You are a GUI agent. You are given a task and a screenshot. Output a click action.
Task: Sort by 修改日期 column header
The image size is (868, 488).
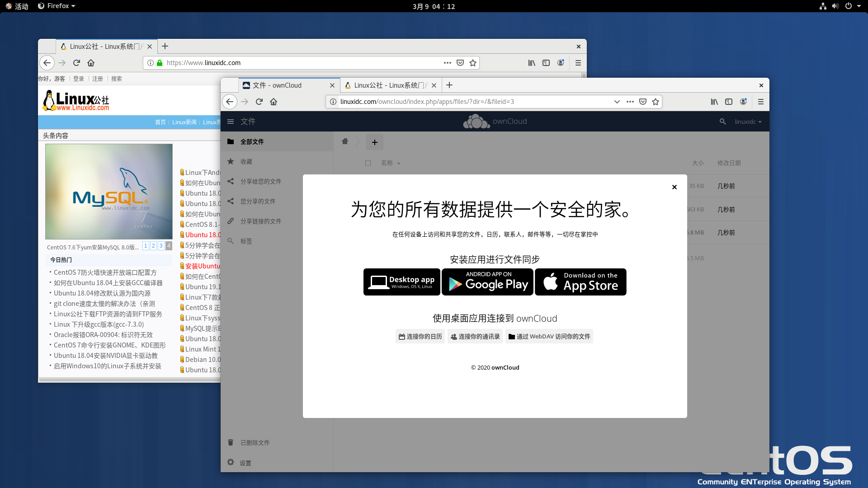(x=729, y=163)
